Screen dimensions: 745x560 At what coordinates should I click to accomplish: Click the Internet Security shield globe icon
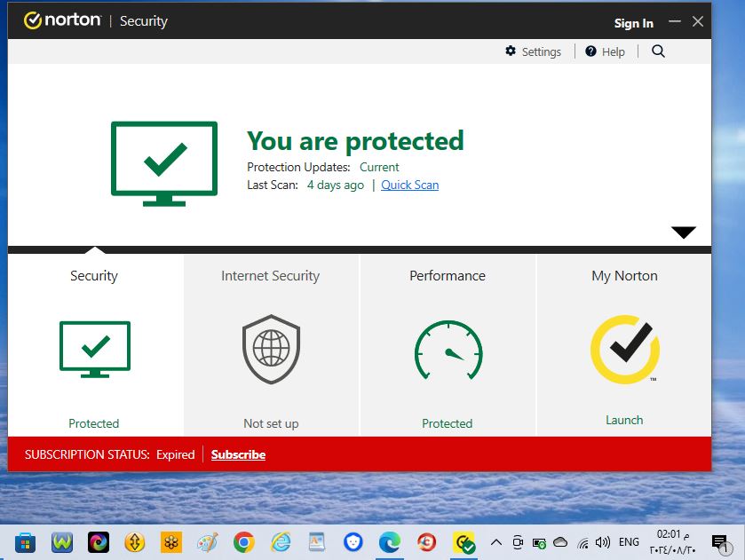[272, 349]
